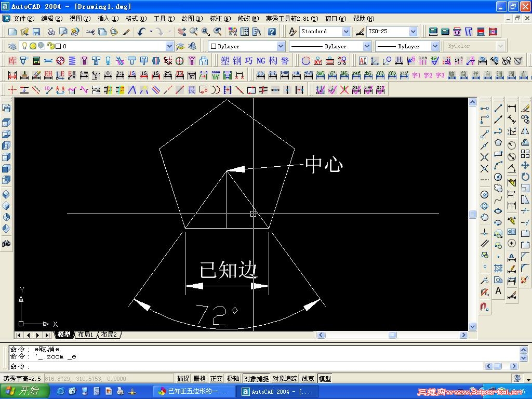Click the Explode tool
The height and width of the screenshot is (399, 532).
click(x=525, y=280)
